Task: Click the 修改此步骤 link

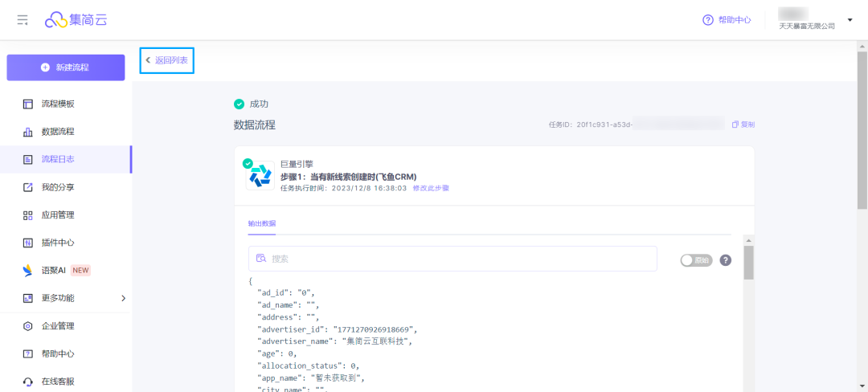Action: (431, 188)
